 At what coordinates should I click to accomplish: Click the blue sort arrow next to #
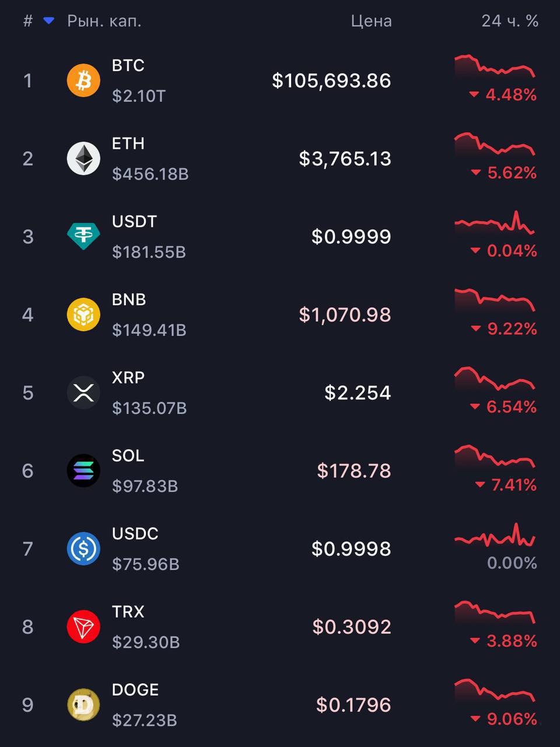[49, 21]
